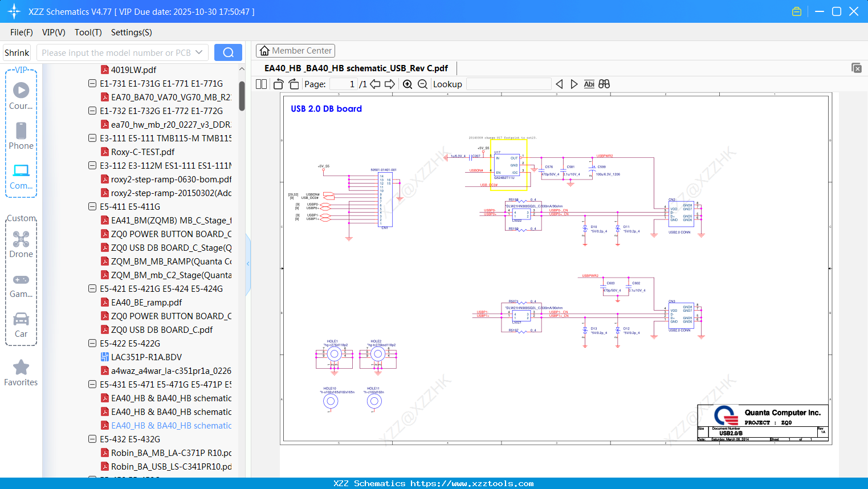Click the Lookup text input field
Image resolution: width=868 pixels, height=489 pixels.
(508, 84)
